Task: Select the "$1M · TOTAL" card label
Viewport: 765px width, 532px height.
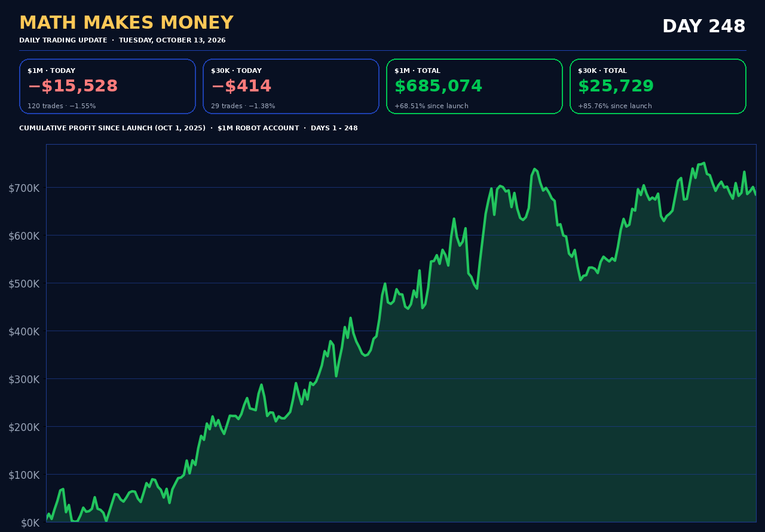Action: click(417, 71)
